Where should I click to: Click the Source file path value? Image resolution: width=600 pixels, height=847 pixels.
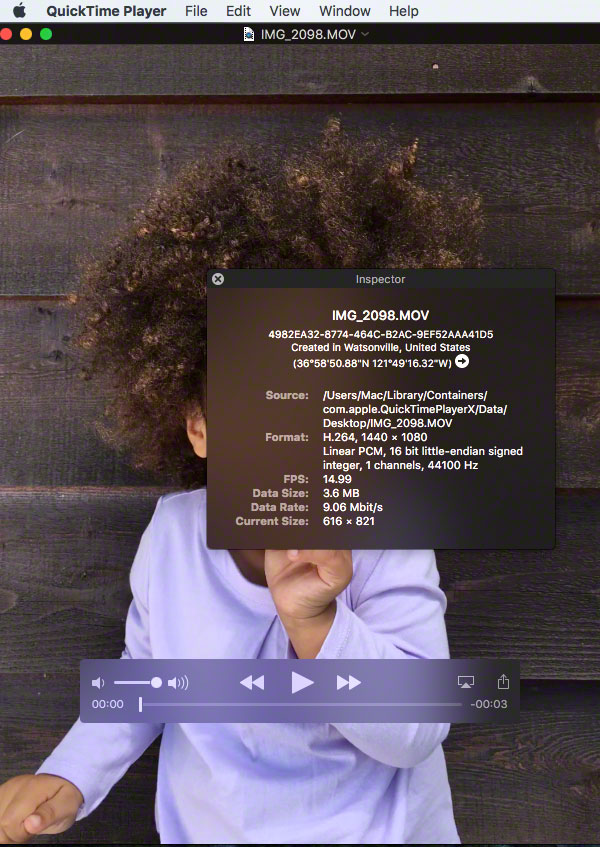pyautogui.click(x=415, y=409)
